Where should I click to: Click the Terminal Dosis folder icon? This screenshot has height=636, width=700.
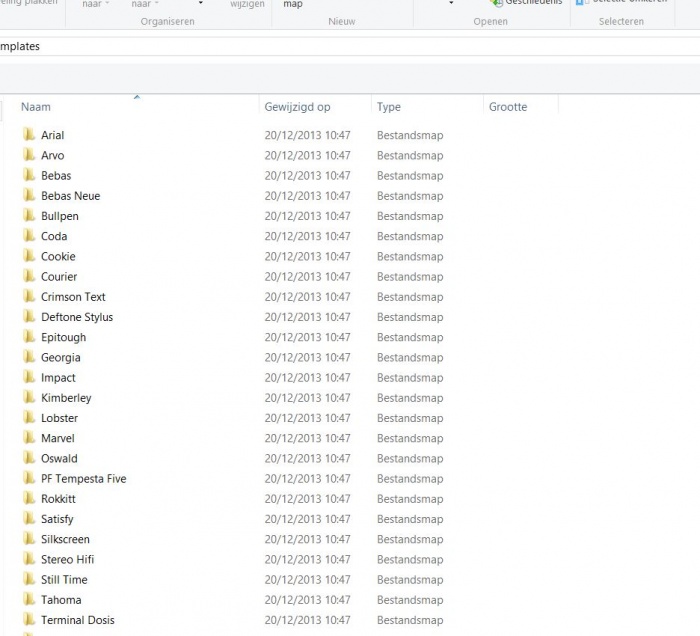click(x=29, y=619)
